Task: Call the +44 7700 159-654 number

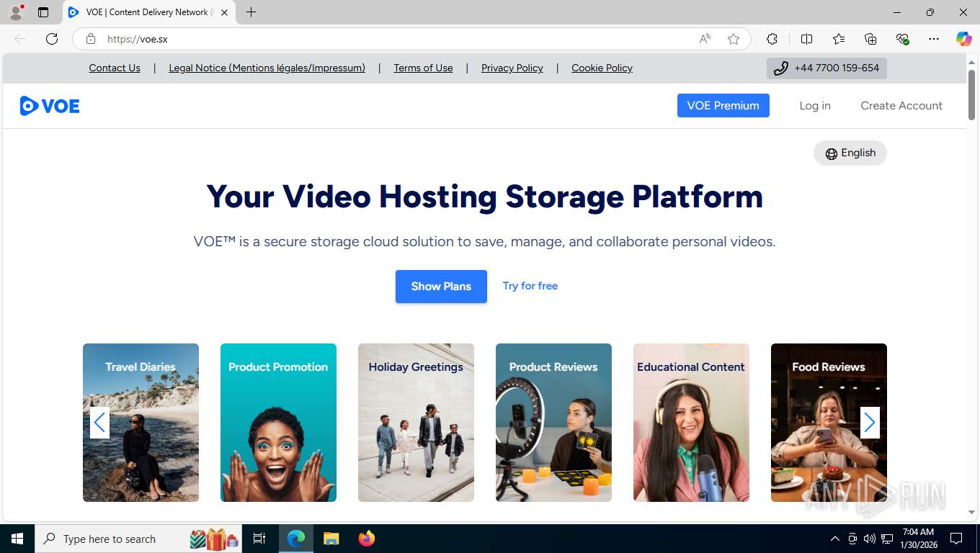Action: click(x=827, y=68)
